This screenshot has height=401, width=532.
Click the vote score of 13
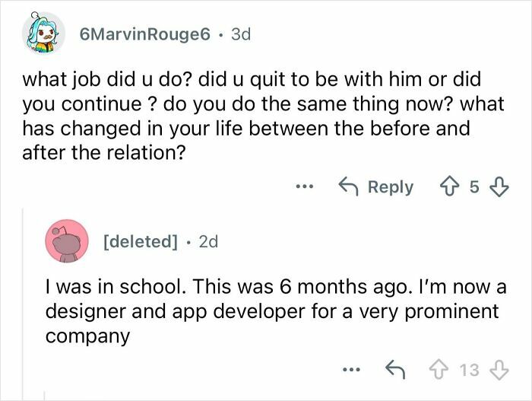[x=469, y=371]
